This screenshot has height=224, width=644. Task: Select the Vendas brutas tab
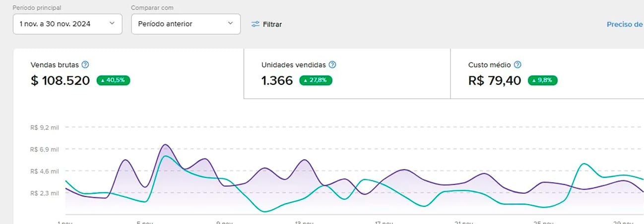click(129, 74)
